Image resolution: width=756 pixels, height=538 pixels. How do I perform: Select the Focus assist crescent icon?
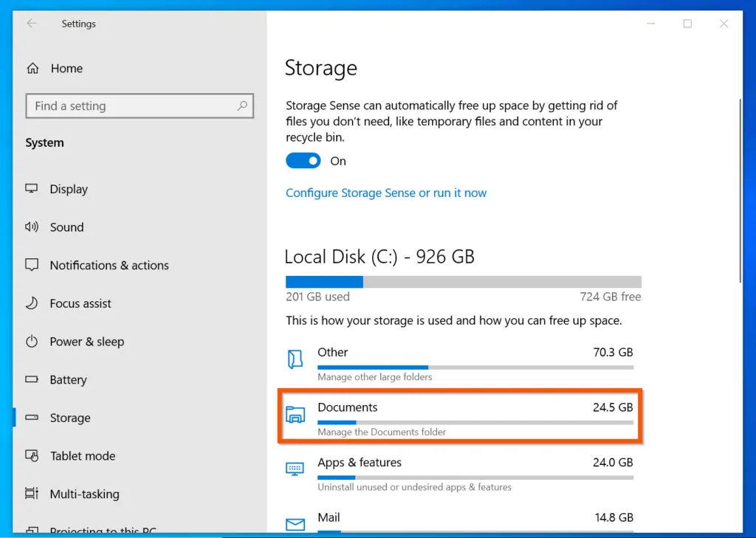pyautogui.click(x=31, y=303)
